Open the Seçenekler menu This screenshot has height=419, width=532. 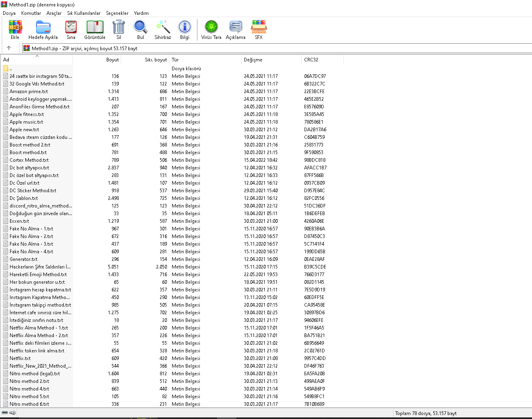[x=117, y=13]
